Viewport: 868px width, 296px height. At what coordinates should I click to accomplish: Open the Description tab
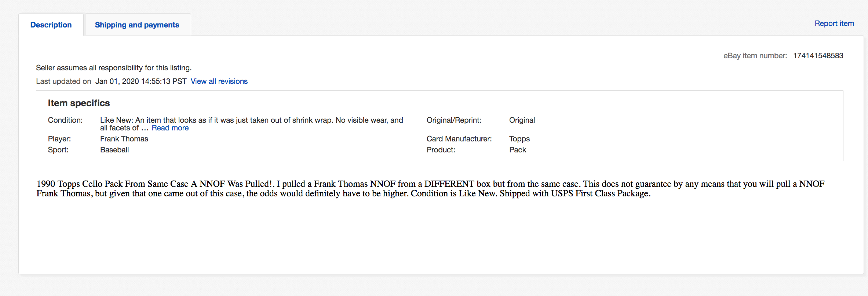pyautogui.click(x=51, y=25)
